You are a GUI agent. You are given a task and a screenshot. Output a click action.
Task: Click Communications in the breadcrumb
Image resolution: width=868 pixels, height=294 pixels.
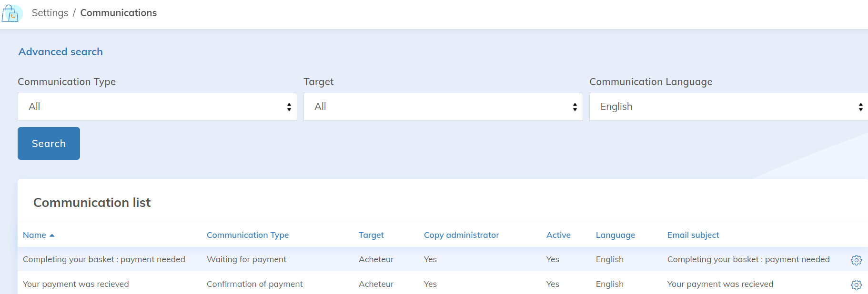pyautogui.click(x=119, y=13)
